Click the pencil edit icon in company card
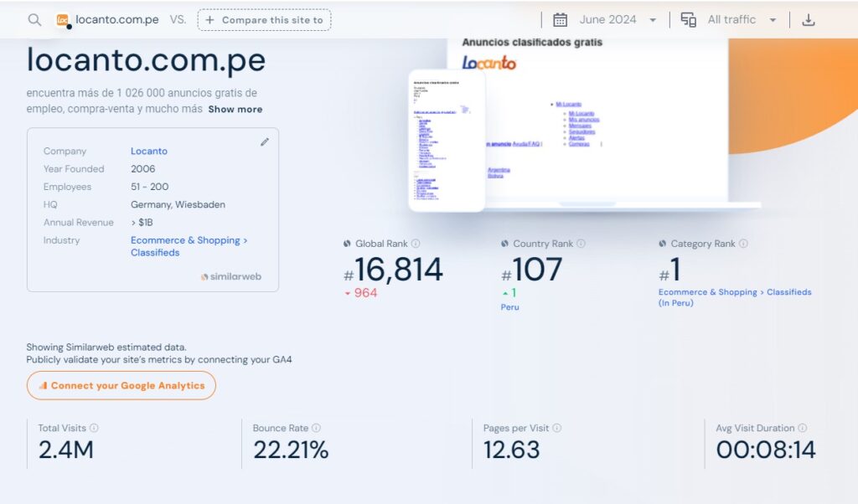 [x=265, y=142]
